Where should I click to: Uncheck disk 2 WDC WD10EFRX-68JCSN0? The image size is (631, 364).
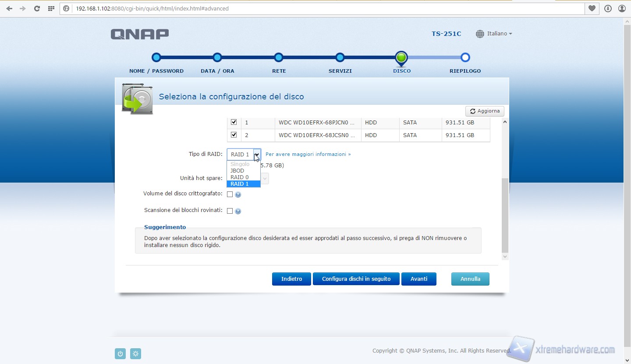[234, 135]
